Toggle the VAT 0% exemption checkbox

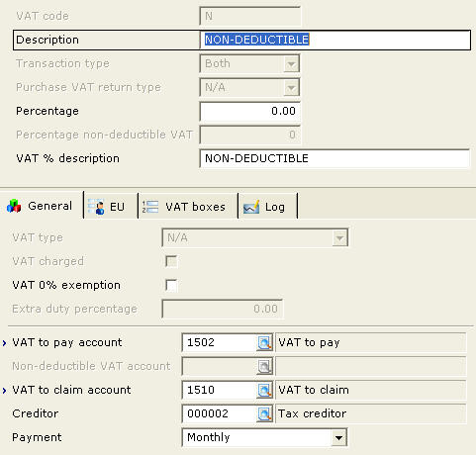pos(171,285)
